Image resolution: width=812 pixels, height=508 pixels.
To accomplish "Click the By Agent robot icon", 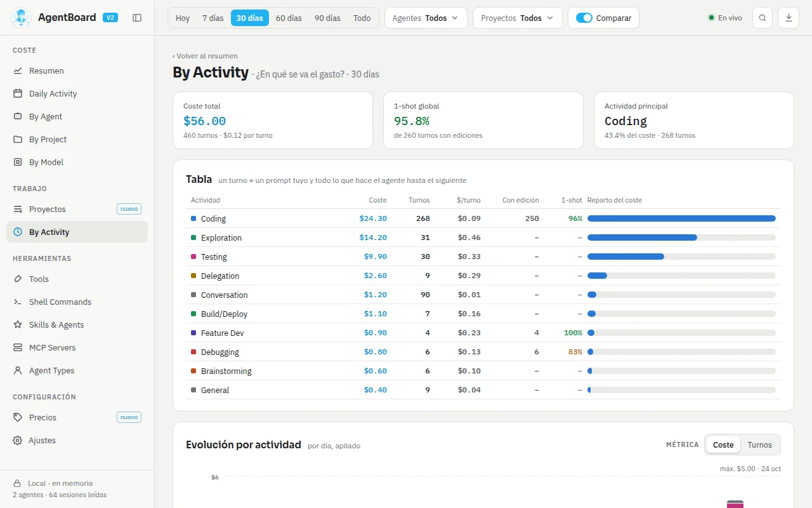I will pyautogui.click(x=18, y=117).
